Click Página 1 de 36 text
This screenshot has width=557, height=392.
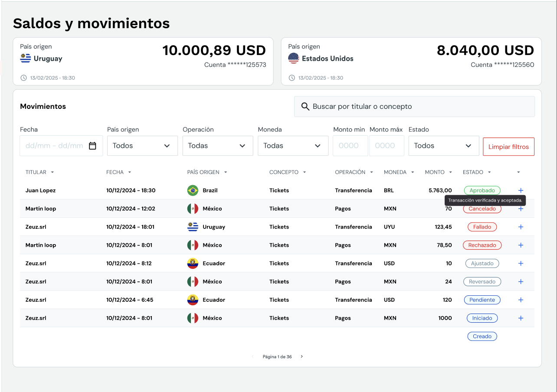pos(277,357)
